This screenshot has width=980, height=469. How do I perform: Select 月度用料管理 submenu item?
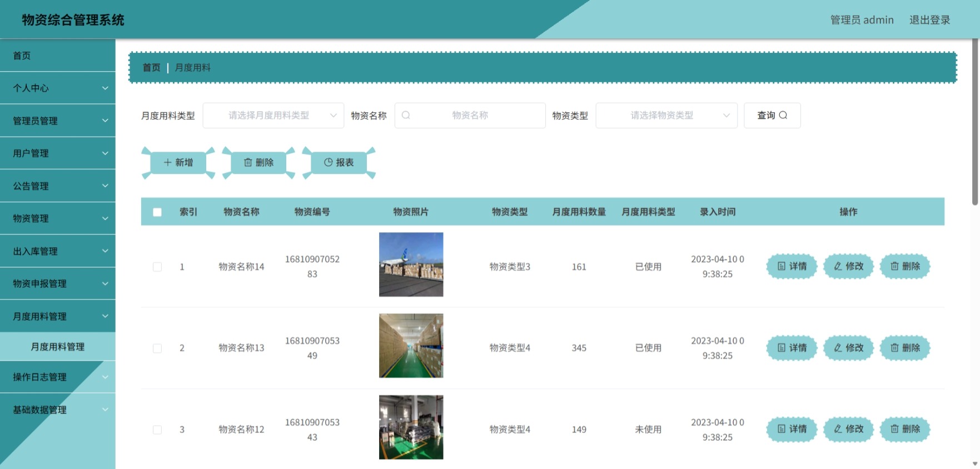pyautogui.click(x=58, y=346)
